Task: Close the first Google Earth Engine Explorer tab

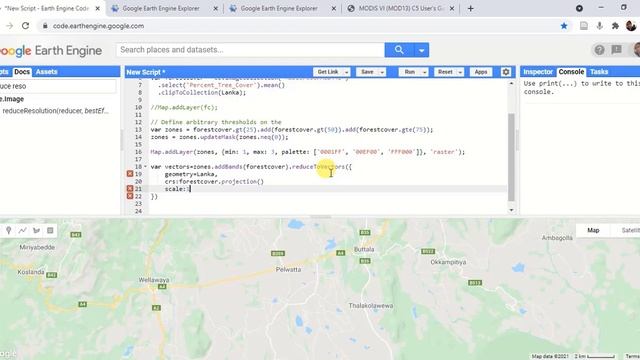Action: pos(216,8)
